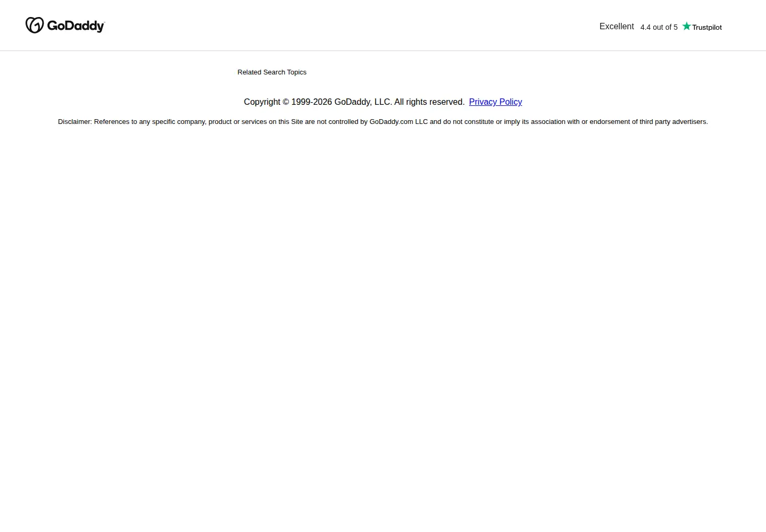Click the Trustpilot star logo

pos(702,27)
